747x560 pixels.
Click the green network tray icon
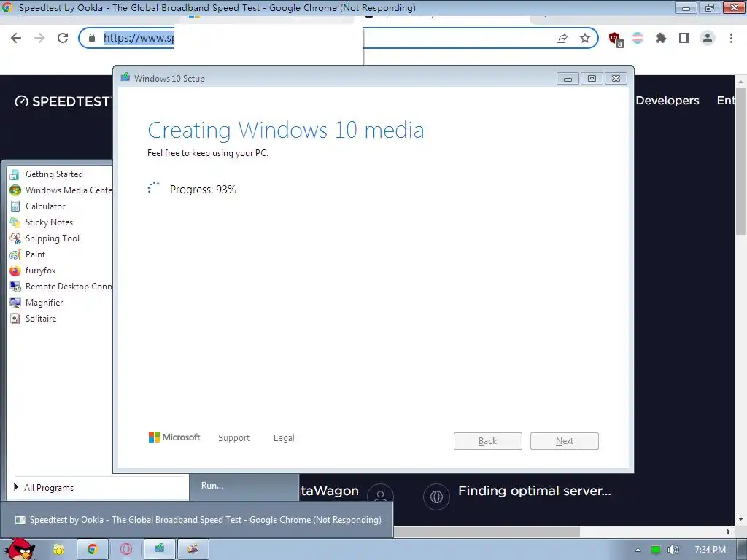click(x=656, y=550)
